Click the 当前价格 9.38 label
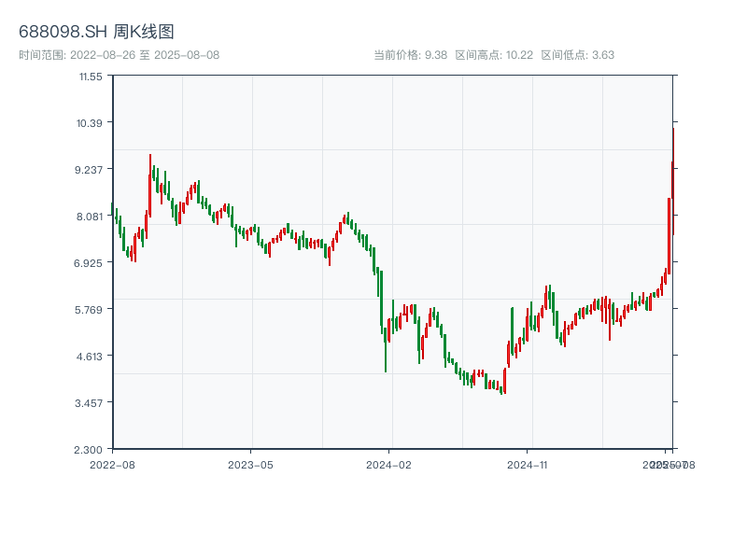 [x=410, y=55]
